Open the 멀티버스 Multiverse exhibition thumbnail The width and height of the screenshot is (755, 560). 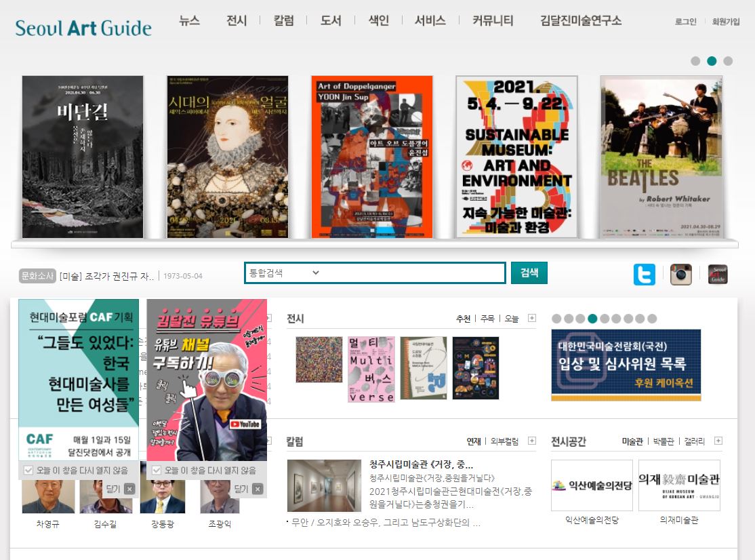[371, 369]
